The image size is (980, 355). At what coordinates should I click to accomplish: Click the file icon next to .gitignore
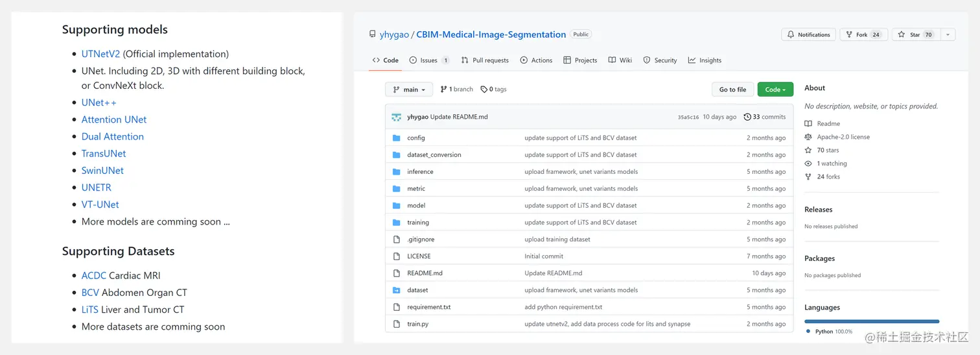click(397, 239)
